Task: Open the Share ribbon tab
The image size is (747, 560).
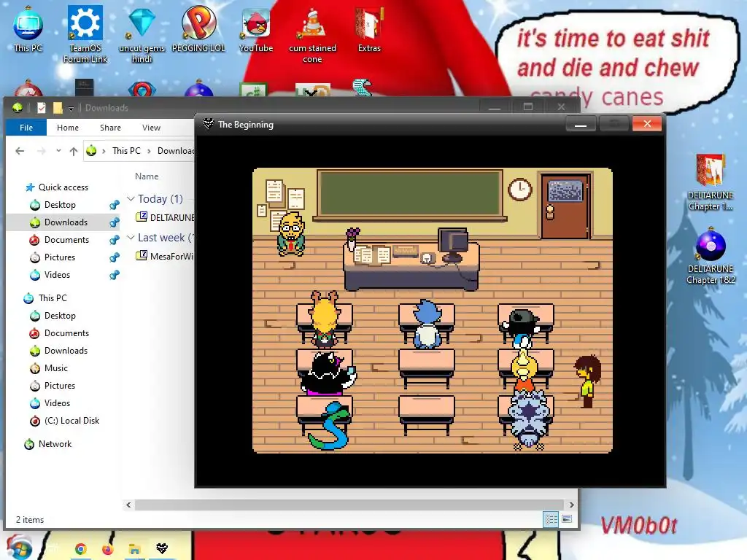Action: [111, 128]
